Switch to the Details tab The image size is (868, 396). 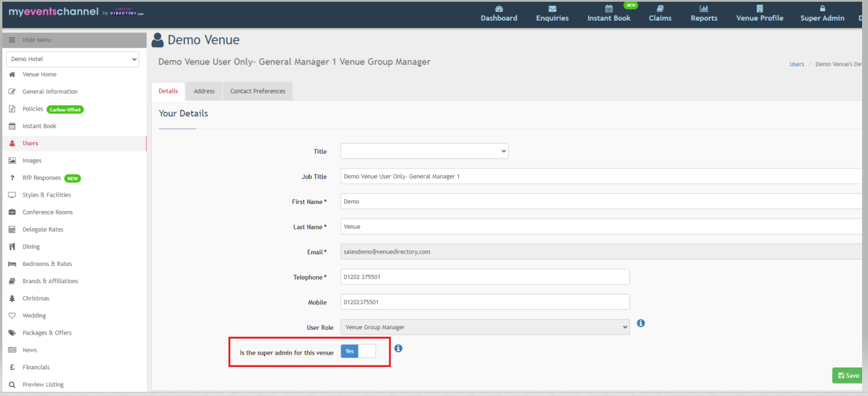(168, 91)
